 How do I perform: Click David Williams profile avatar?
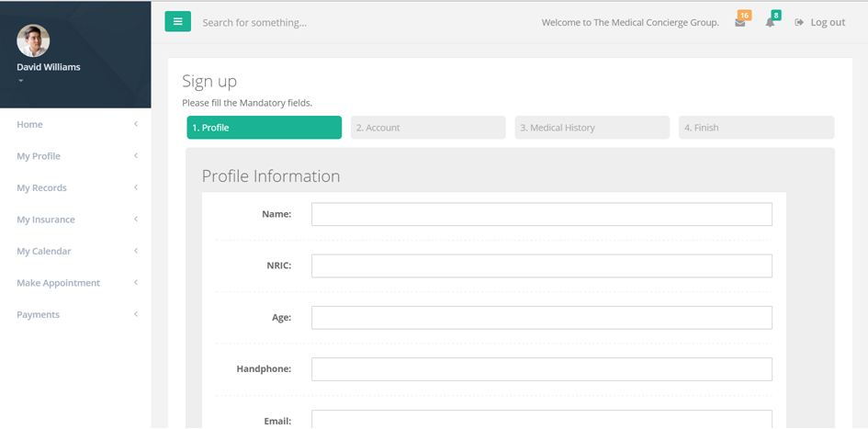tap(33, 41)
